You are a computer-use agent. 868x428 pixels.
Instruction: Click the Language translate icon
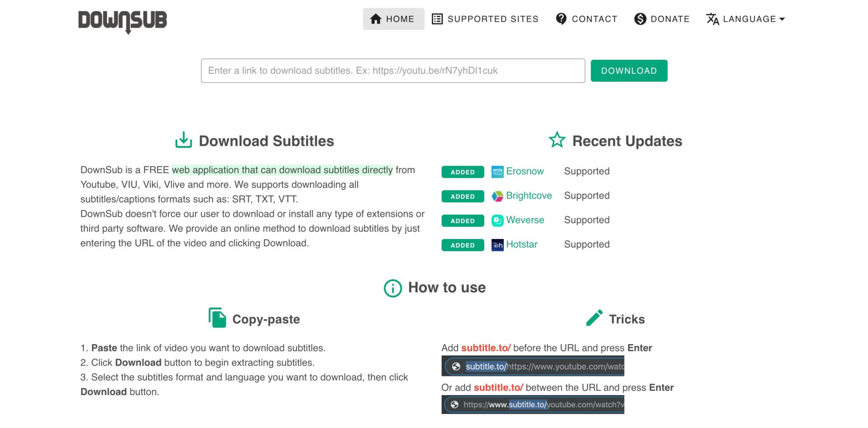coord(713,19)
